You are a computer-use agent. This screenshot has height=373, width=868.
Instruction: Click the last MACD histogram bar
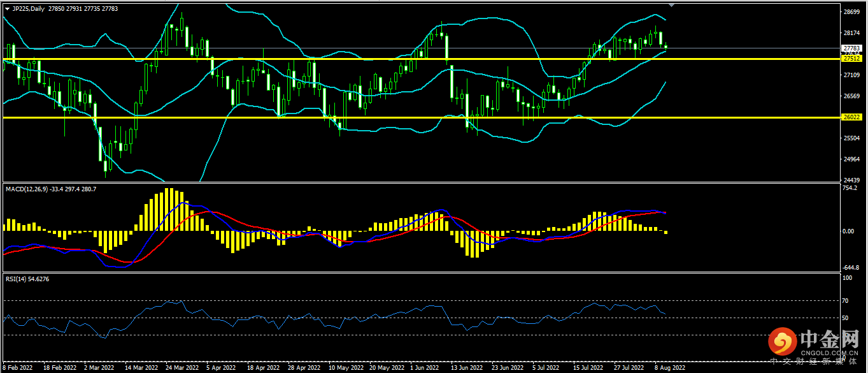(666, 232)
